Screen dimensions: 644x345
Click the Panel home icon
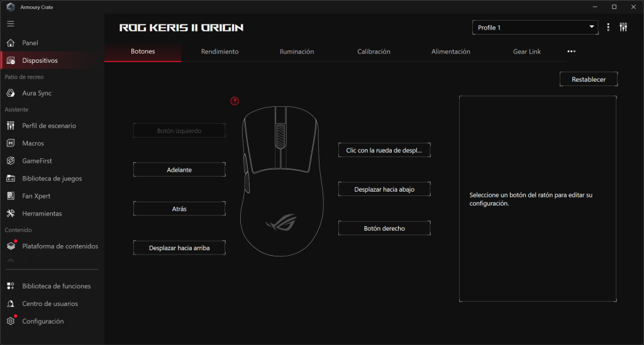(x=11, y=43)
